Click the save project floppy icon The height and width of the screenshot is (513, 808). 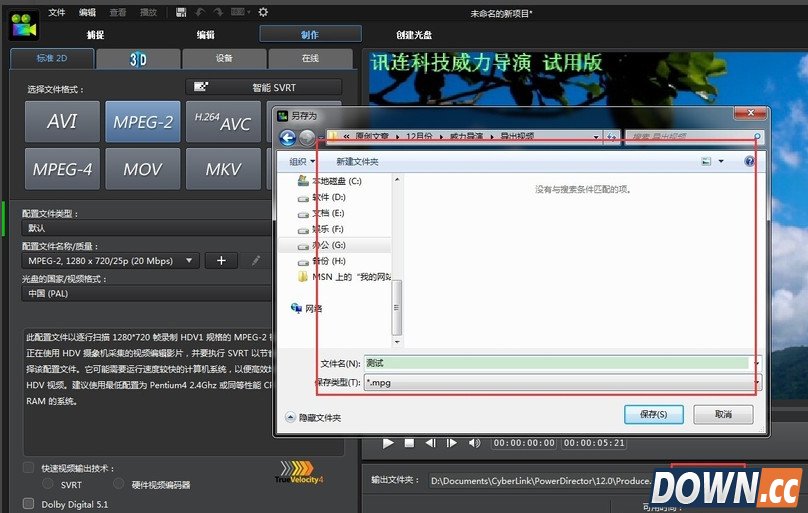point(181,12)
